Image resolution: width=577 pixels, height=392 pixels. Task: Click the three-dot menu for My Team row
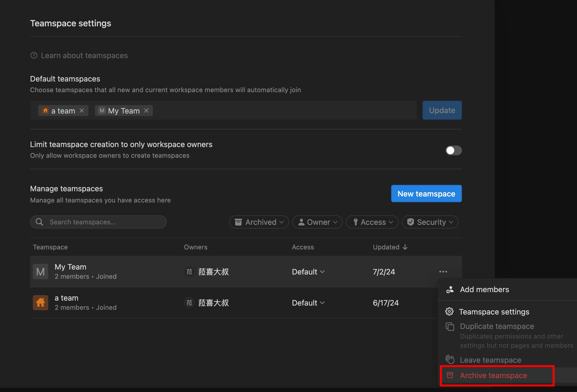(x=443, y=272)
